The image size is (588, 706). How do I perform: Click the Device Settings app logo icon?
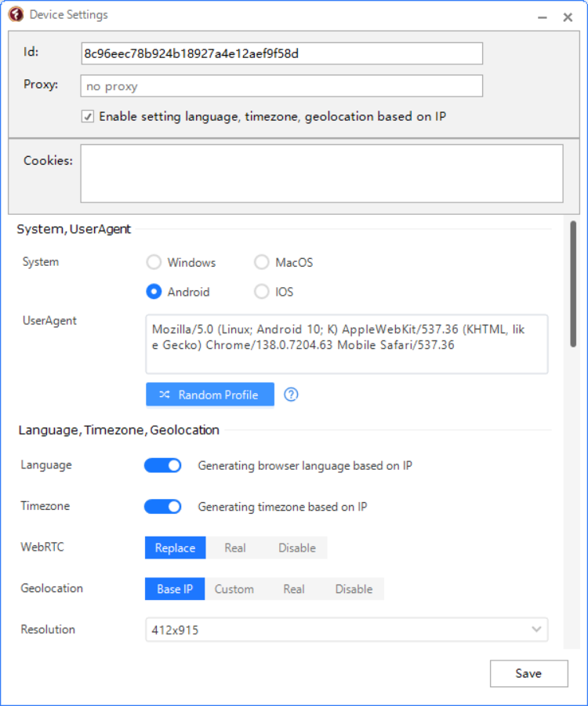pos(16,15)
